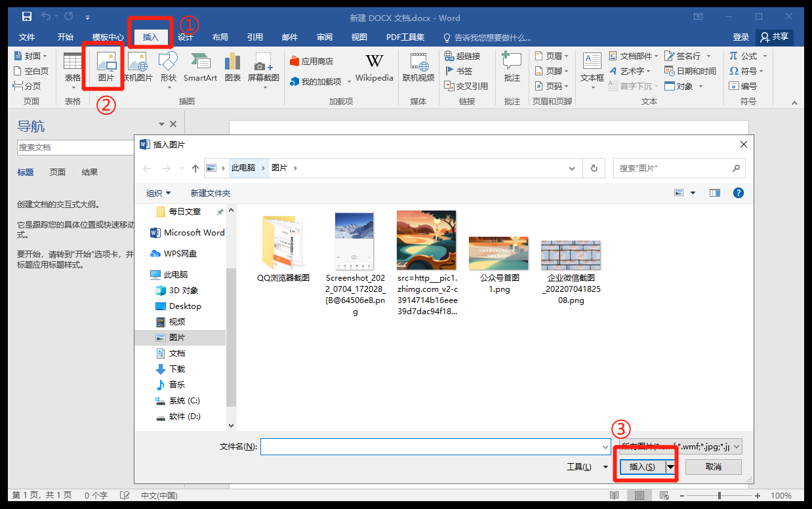Move the zoom slider in status bar

pos(720,495)
